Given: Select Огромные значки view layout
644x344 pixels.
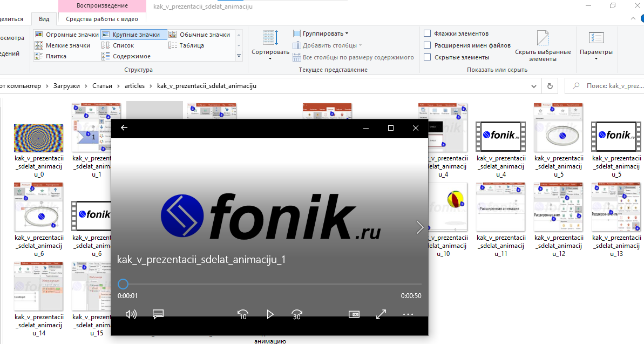Looking at the screenshot, I should (67, 35).
